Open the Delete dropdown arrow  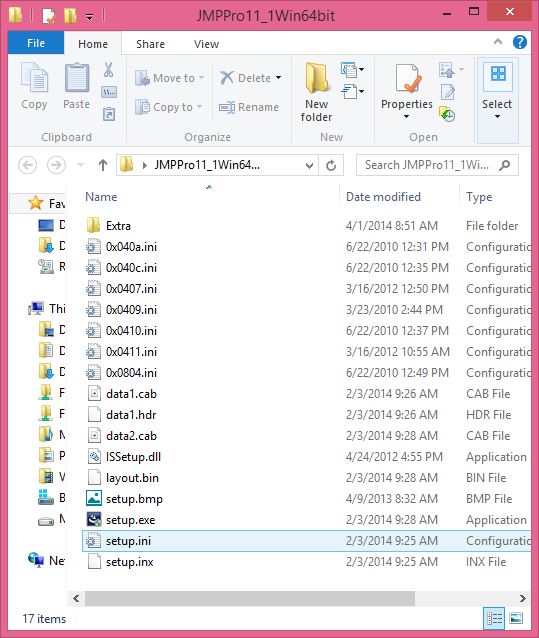(x=279, y=78)
